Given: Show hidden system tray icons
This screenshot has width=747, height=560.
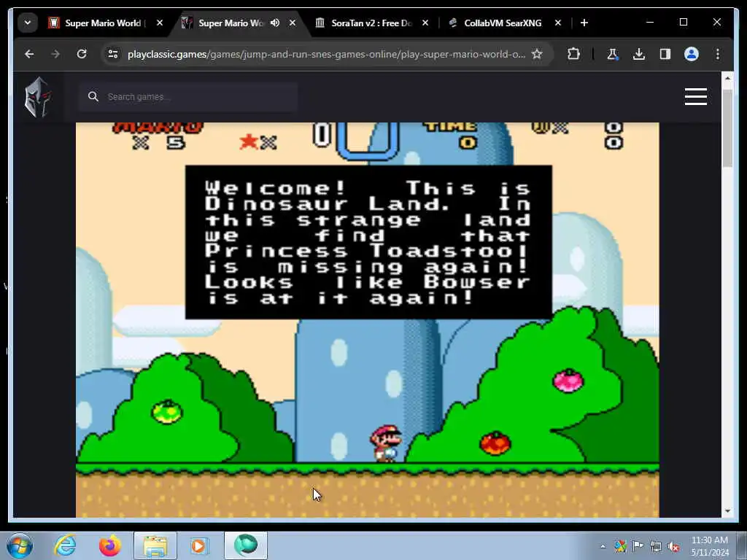Looking at the screenshot, I should 603,546.
